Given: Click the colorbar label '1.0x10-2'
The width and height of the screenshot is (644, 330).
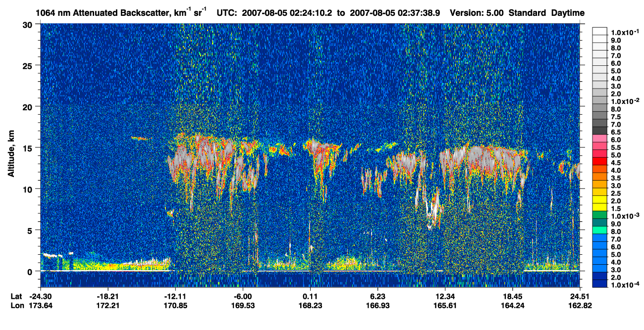Looking at the screenshot, I should (625, 101).
